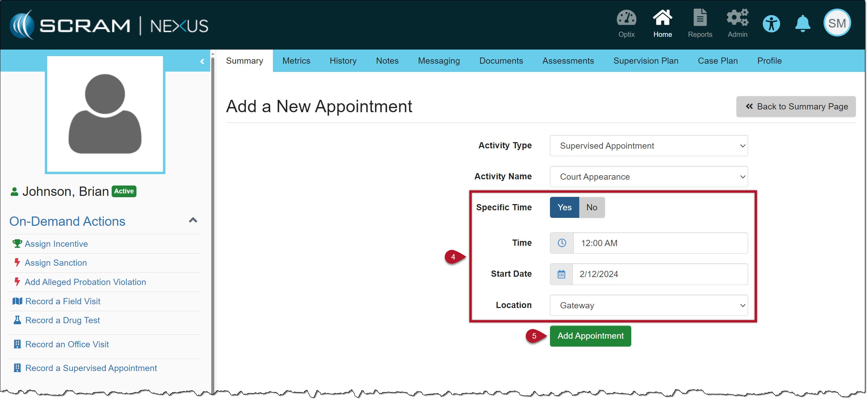868x402 pixels.
Task: Open the Start Date calendar icon
Action: [561, 274]
